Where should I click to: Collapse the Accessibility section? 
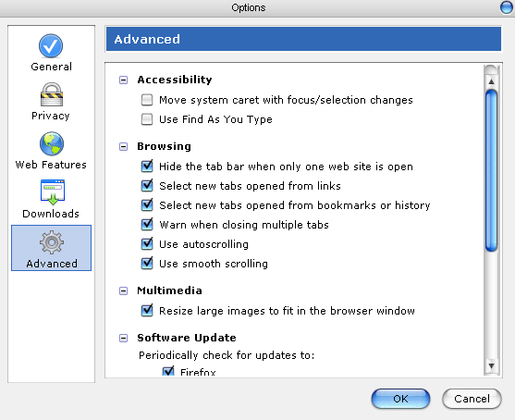coord(123,80)
